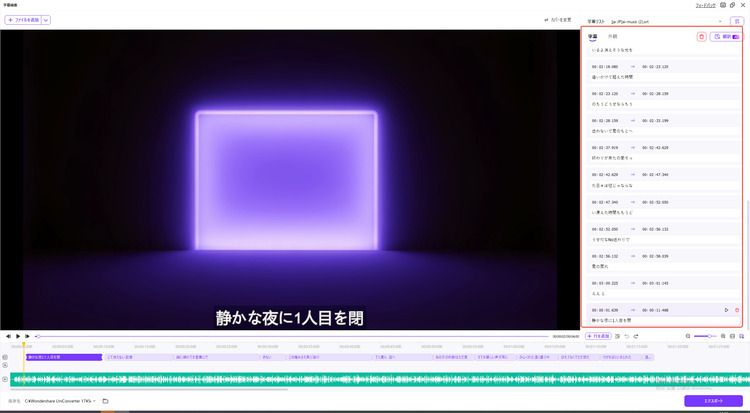Viewport: 750px width, 413px height.
Task: Click the play button under the video
Action: pyautogui.click(x=18, y=336)
